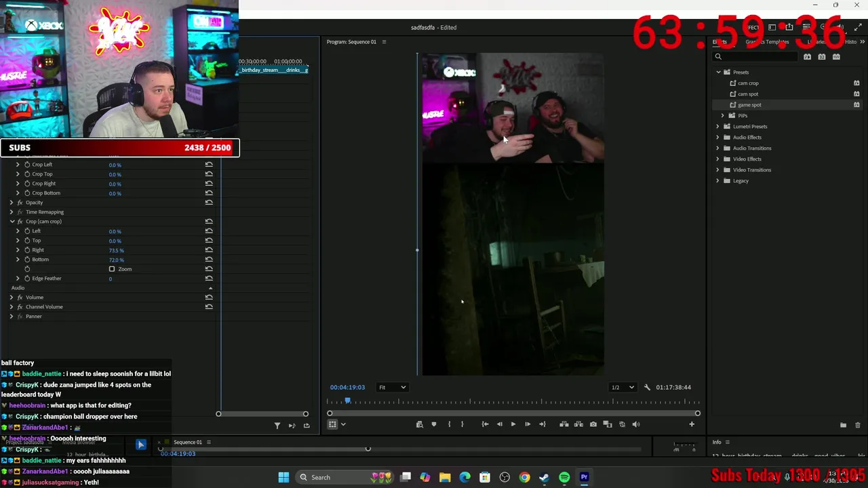Mark Out point brace icon
868x488 pixels.
pyautogui.click(x=462, y=424)
